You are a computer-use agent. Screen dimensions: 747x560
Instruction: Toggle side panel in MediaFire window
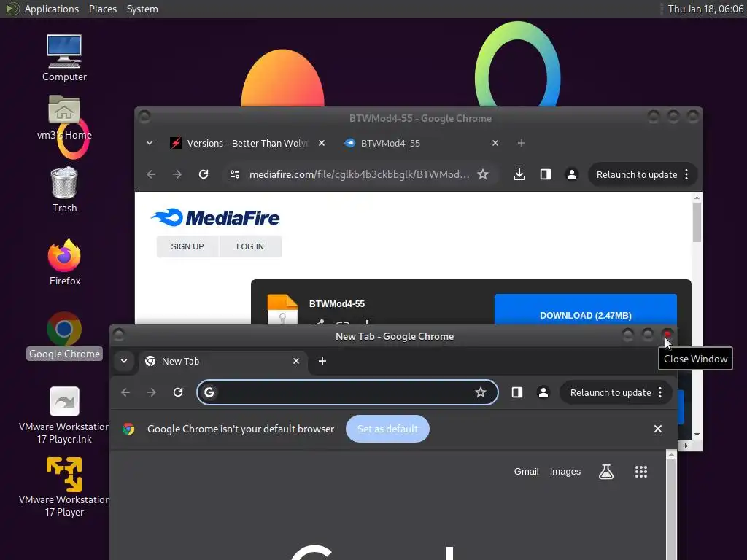[546, 174]
